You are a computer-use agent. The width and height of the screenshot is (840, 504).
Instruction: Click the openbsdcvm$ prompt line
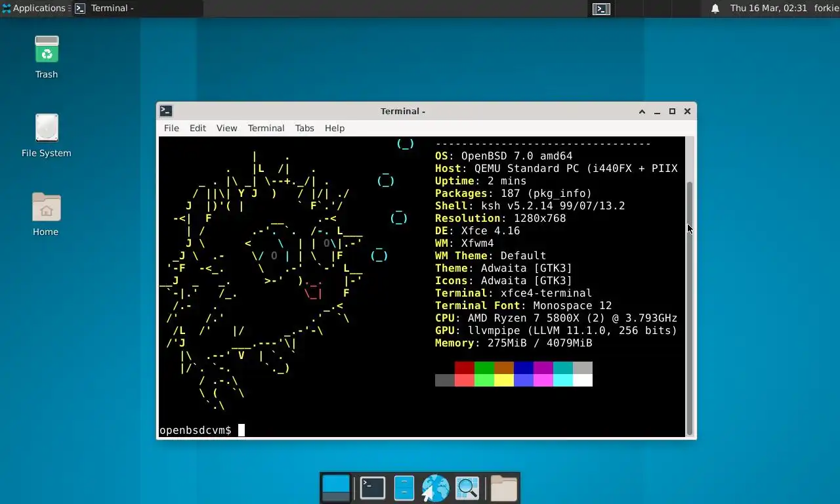click(202, 430)
